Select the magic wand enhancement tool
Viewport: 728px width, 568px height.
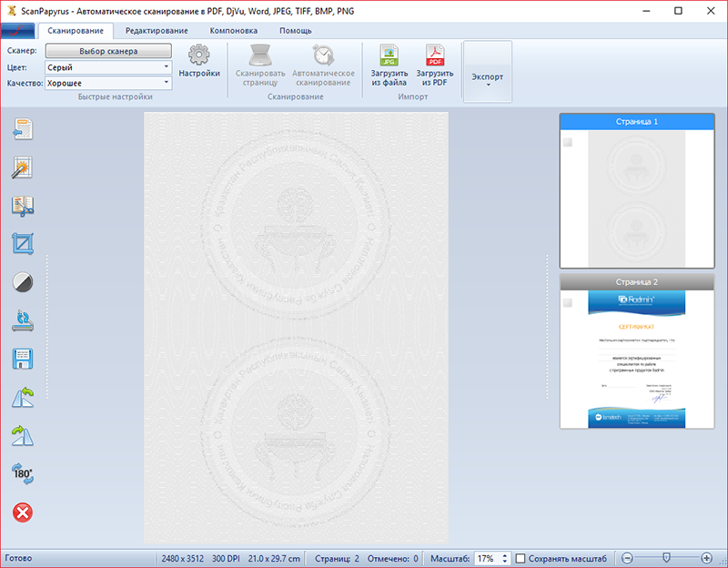tap(23, 167)
